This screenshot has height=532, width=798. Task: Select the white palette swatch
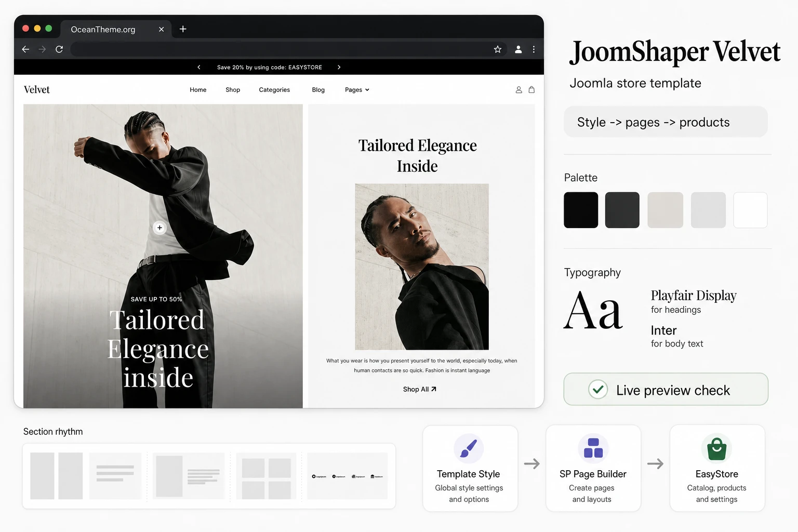pos(750,210)
